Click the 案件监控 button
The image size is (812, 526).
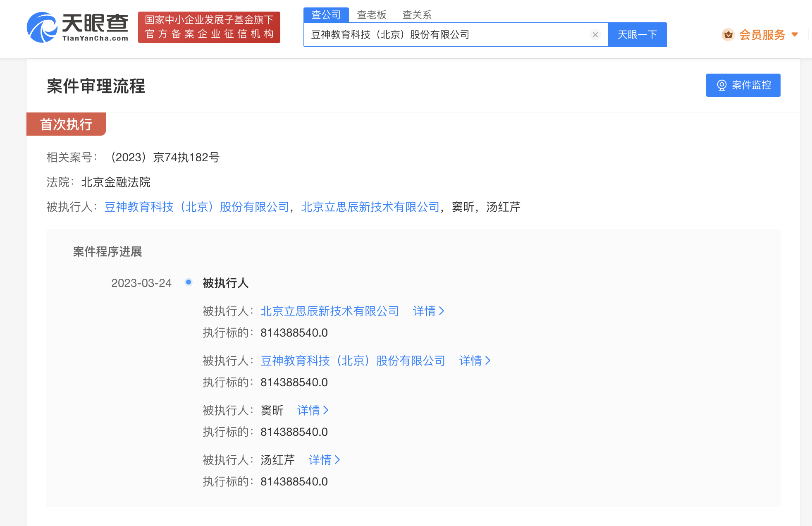tap(743, 85)
